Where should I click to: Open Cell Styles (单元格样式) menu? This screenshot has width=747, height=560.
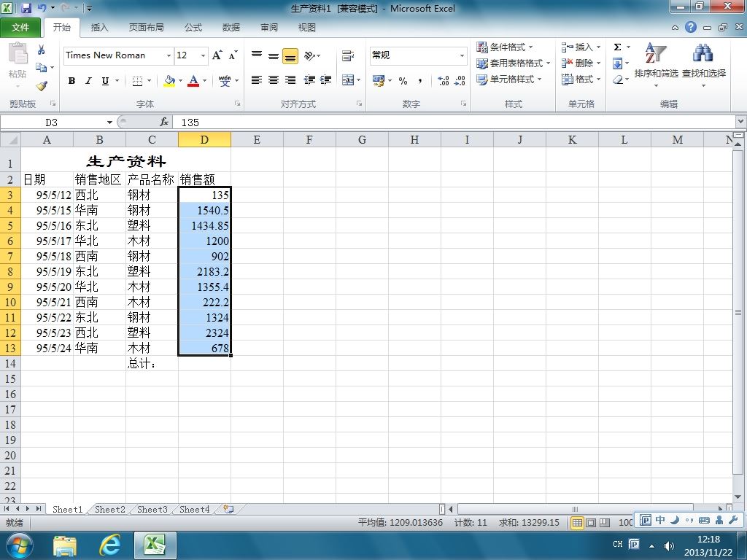(509, 79)
